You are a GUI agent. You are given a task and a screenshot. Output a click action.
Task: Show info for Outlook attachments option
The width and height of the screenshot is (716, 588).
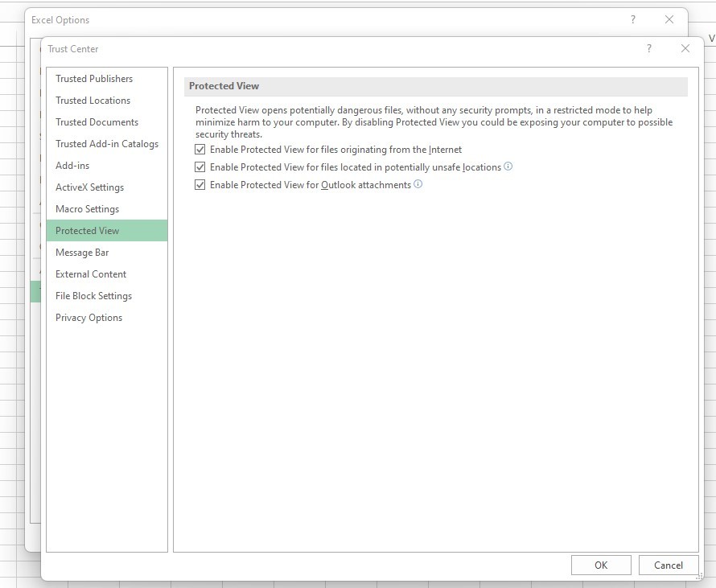[418, 184]
